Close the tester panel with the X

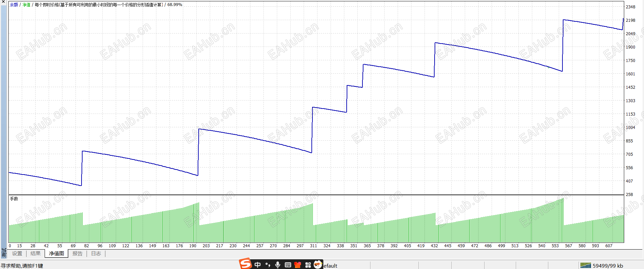[x=3, y=2]
